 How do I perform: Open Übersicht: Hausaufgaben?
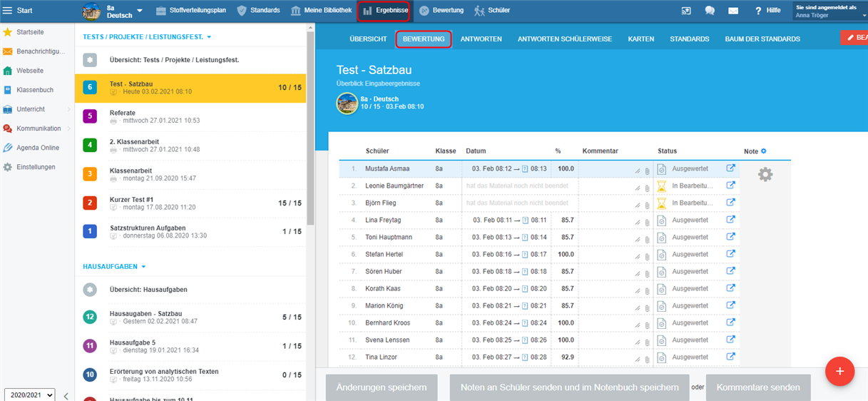point(190,290)
